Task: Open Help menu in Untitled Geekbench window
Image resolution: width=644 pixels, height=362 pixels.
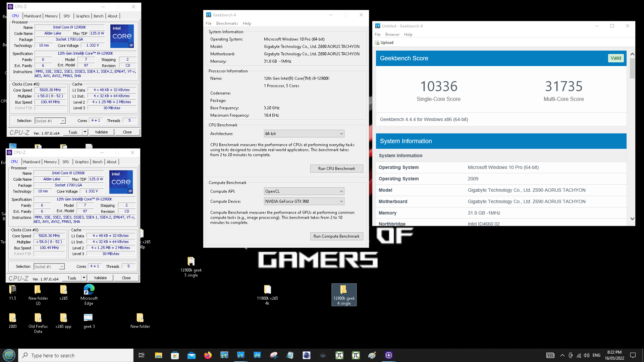Action: click(408, 35)
